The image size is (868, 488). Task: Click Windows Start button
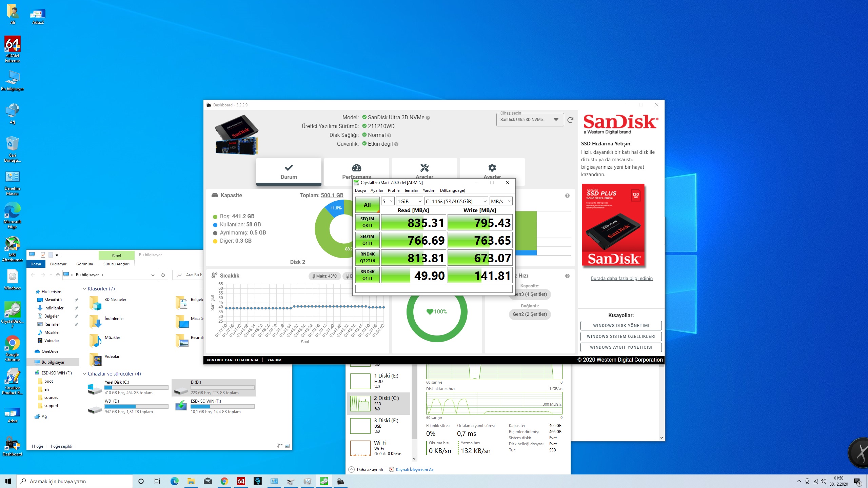click(x=8, y=481)
